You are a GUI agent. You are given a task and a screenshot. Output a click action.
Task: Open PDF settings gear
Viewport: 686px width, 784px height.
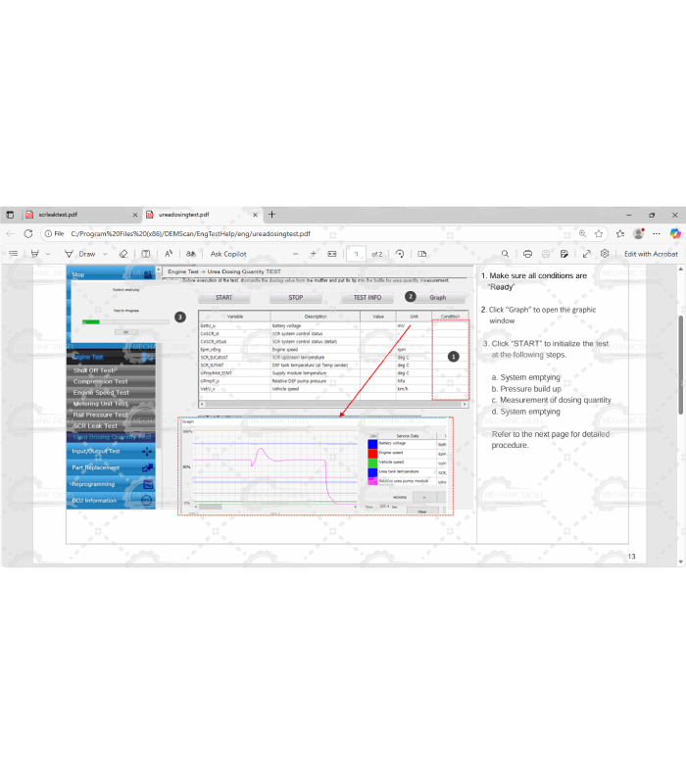pos(605,254)
